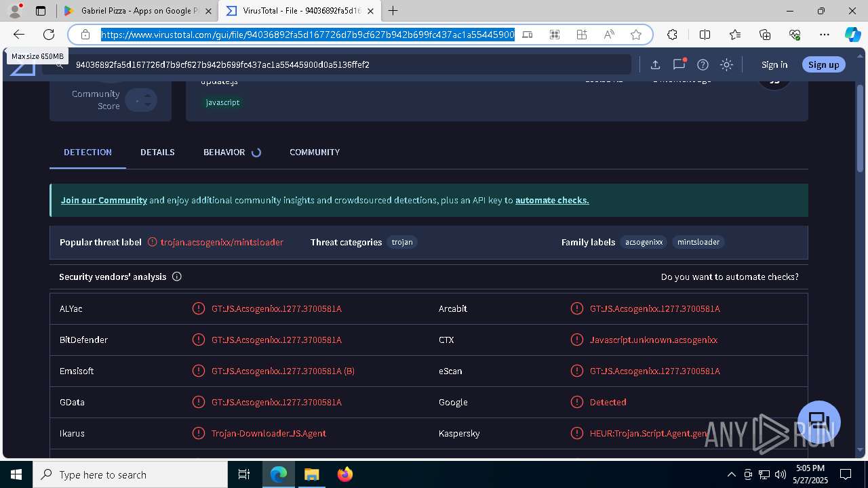Click the VirusTotal upload file icon
Screen dimensions: 868x488
click(x=655, y=64)
